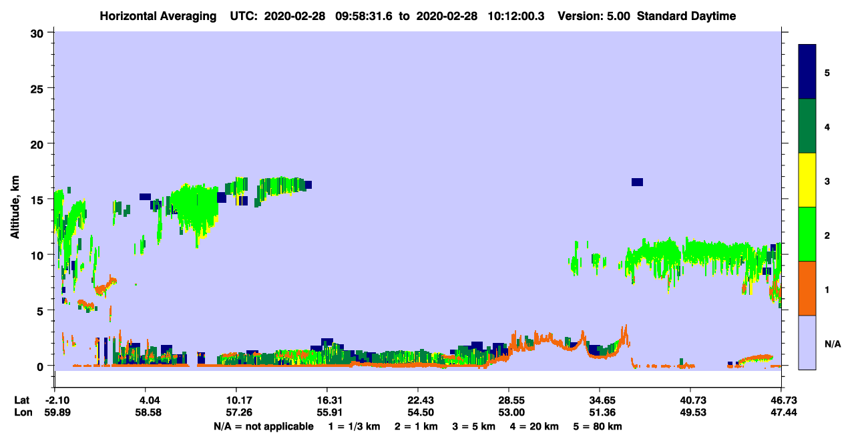
Task: Click the longitude value 57.26
Action: pos(238,412)
